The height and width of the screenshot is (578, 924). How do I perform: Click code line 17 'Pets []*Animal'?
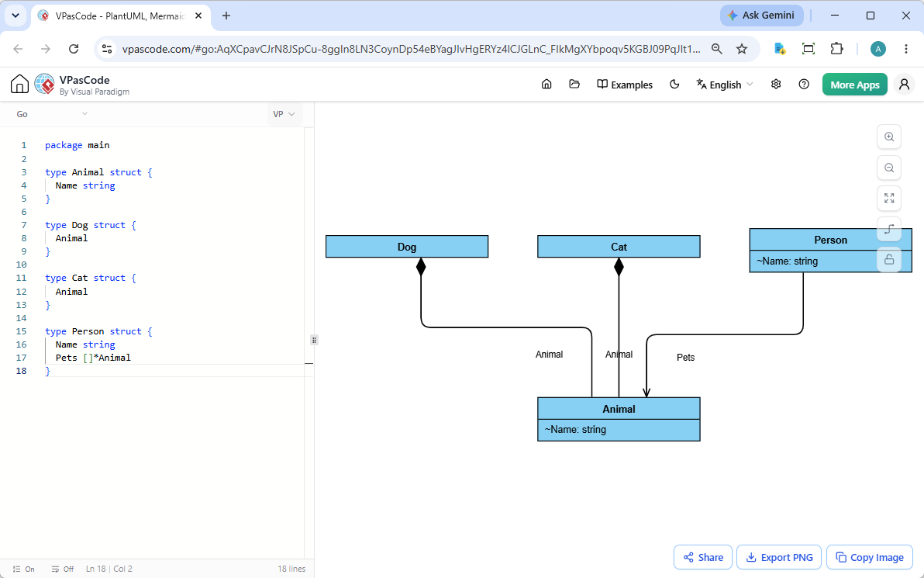coord(93,358)
